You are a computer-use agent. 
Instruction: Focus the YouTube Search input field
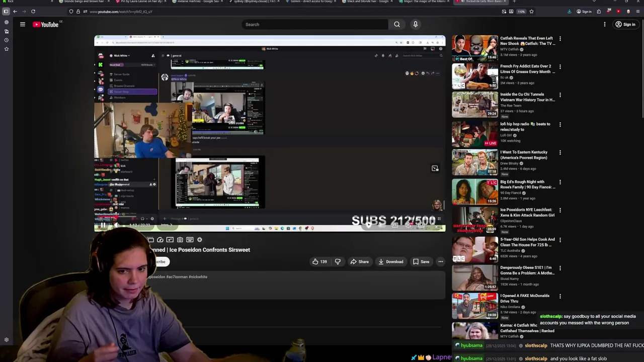point(315,24)
